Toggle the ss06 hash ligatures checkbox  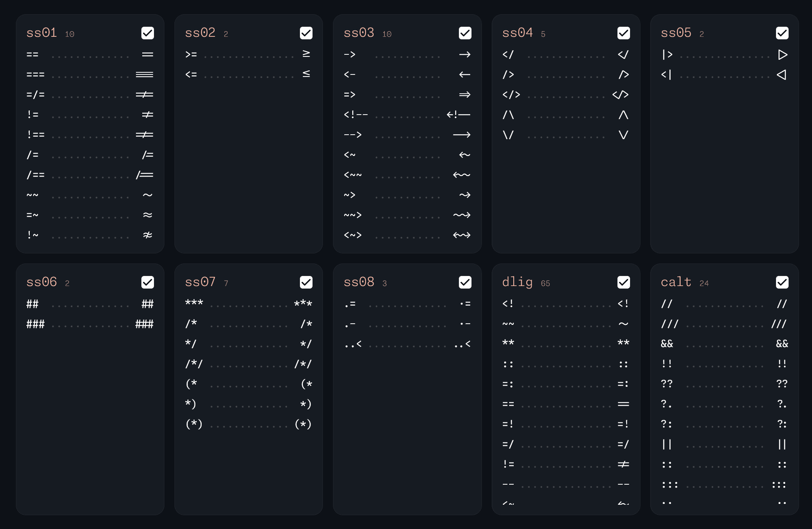tap(148, 282)
